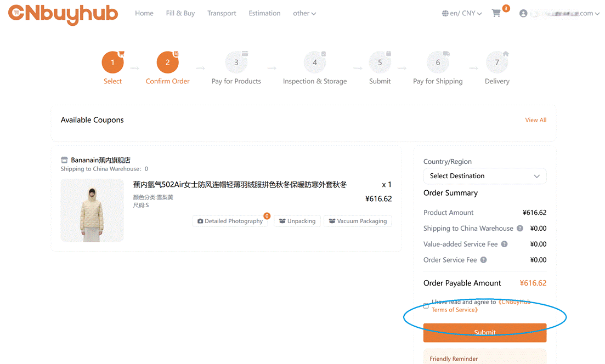Click the user account avatar icon
Viewport: 605px width, 364px height.
(523, 13)
